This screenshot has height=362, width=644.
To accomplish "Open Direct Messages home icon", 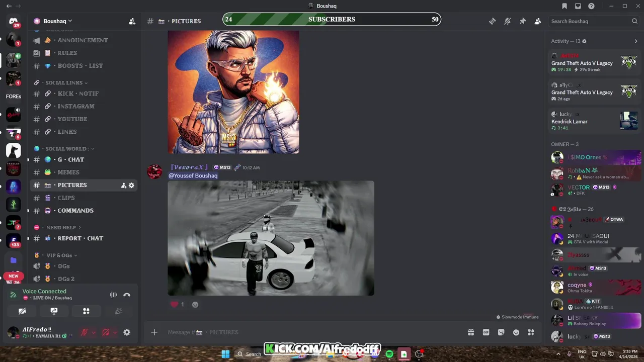I will tap(14, 21).
